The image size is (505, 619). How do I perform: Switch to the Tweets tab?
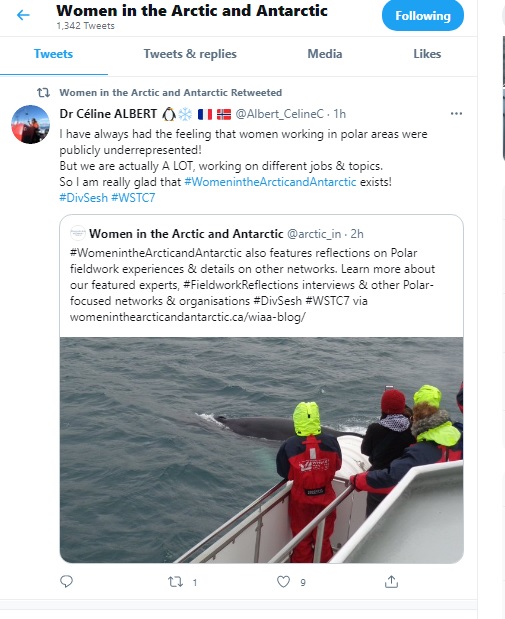point(53,54)
